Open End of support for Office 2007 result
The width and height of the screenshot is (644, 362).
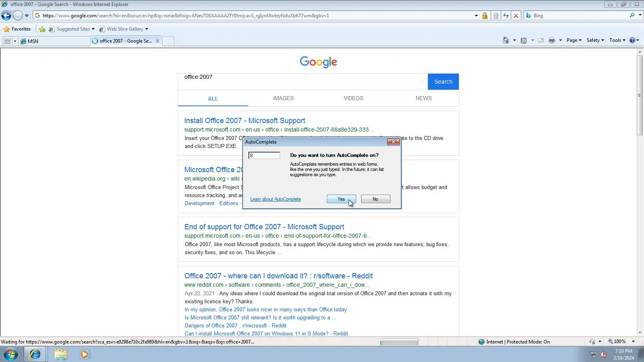pos(264,227)
